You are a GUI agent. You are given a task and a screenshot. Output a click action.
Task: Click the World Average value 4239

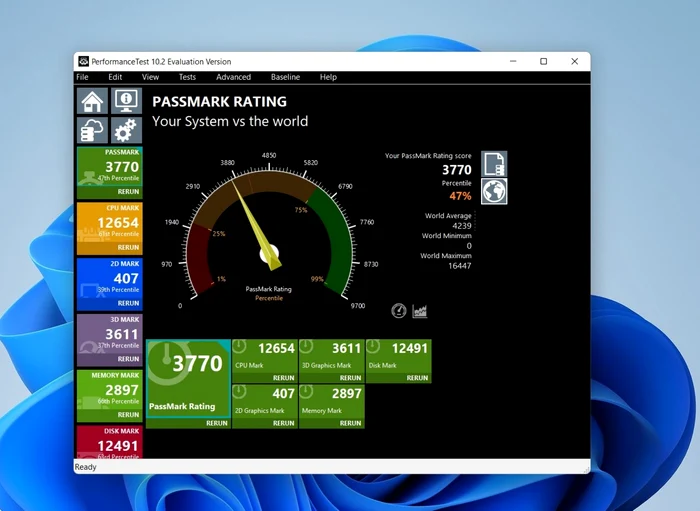462,226
